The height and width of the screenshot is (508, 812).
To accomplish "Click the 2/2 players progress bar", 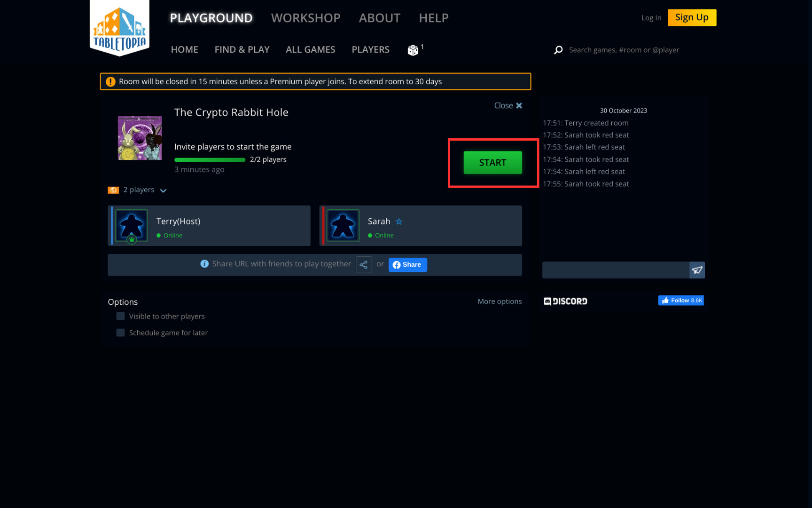I will pos(210,159).
